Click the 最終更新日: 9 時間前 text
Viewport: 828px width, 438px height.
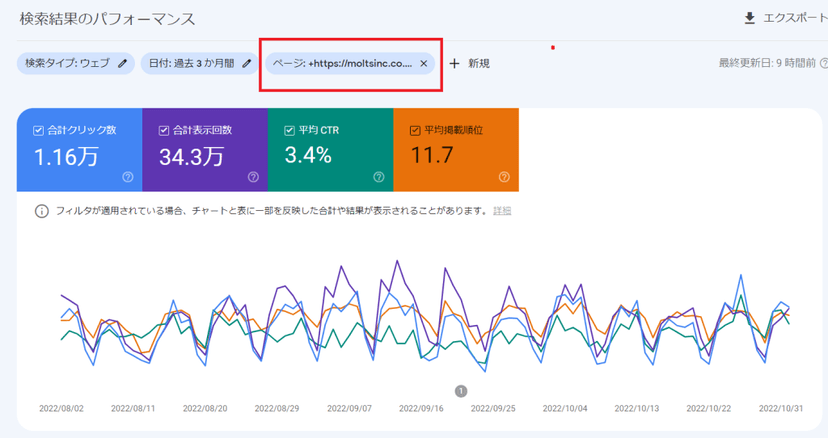click(x=767, y=63)
